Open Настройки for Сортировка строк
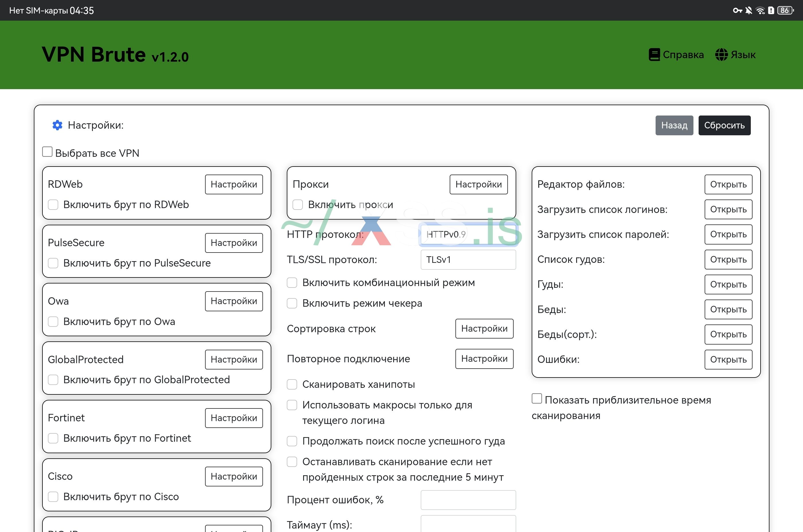The height and width of the screenshot is (532, 803). 484,328
